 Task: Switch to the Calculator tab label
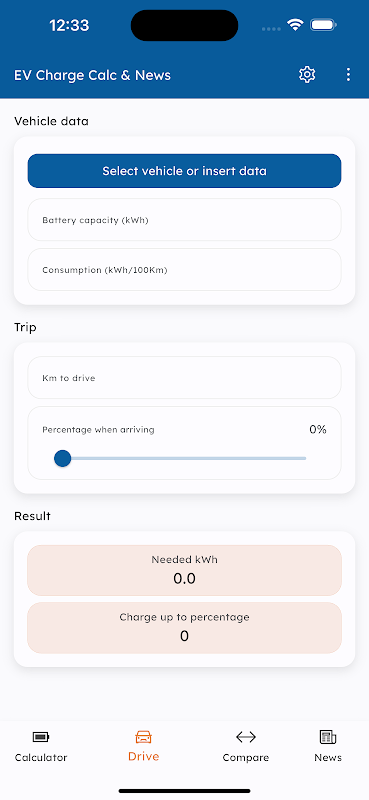[x=41, y=758]
